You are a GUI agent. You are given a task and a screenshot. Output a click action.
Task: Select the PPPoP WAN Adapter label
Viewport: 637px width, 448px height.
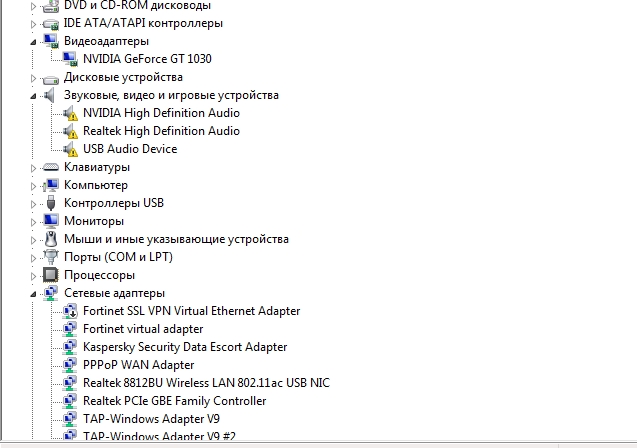[139, 365]
